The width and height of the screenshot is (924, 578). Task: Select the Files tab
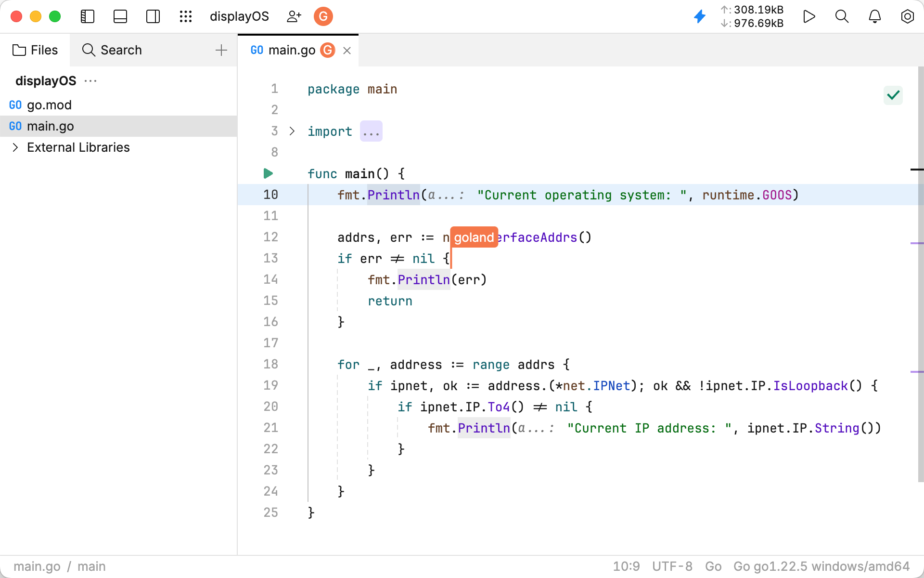click(35, 50)
